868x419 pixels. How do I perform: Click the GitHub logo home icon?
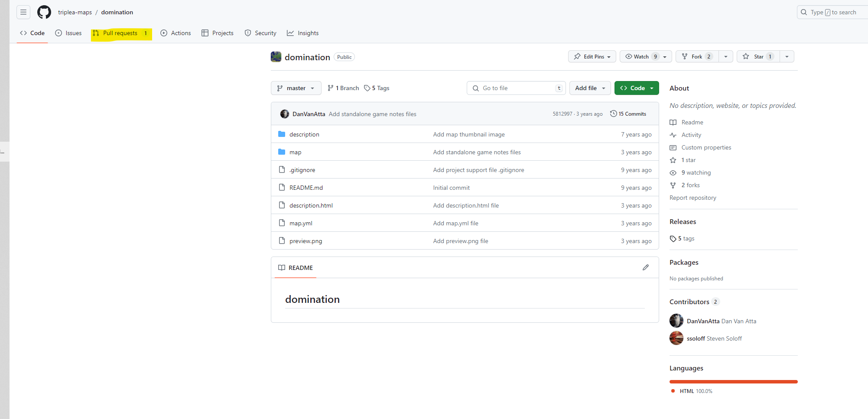pos(44,12)
